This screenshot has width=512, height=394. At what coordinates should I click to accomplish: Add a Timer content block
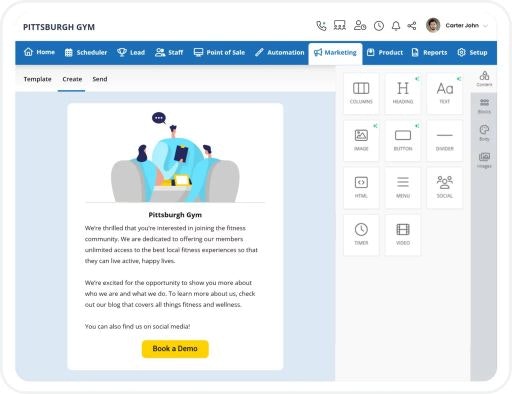point(361,235)
